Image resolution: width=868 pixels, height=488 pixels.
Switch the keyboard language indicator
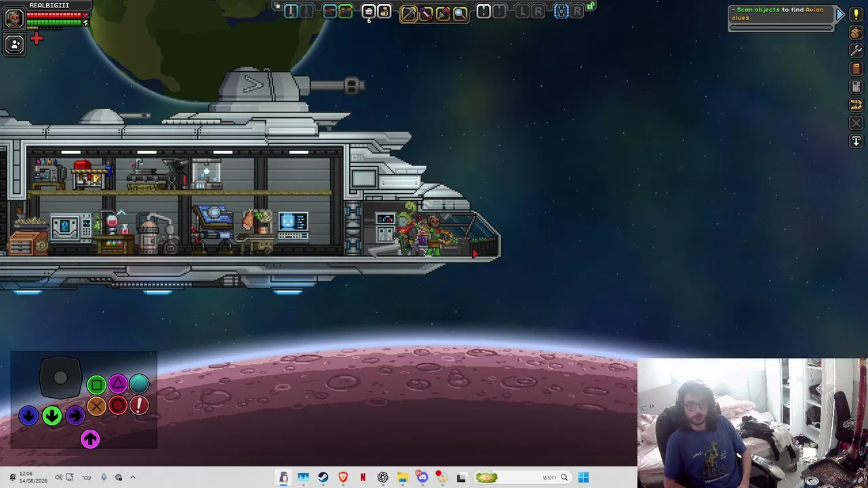pyautogui.click(x=86, y=477)
